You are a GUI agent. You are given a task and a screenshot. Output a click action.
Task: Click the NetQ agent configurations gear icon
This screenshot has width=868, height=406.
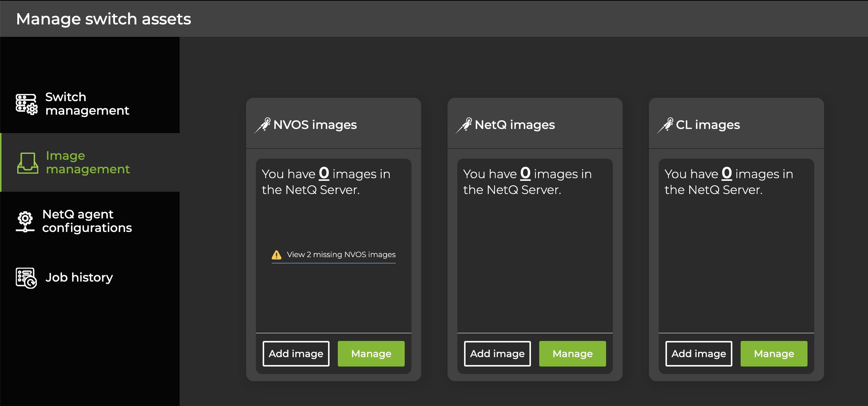[x=25, y=221]
